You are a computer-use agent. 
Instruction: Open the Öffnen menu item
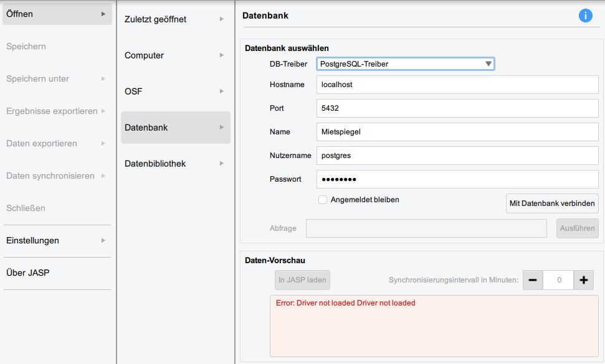56,13
